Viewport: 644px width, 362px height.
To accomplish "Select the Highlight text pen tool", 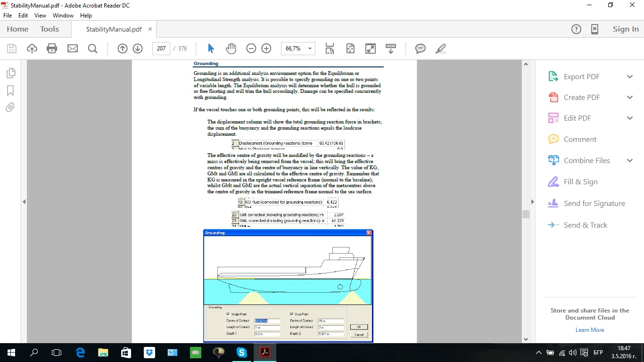I will click(440, 49).
